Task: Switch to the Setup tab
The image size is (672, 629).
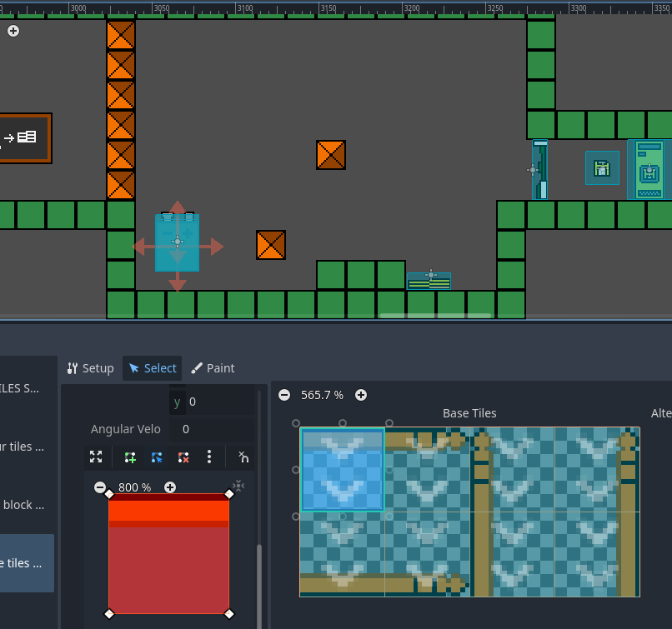Action: click(x=90, y=368)
